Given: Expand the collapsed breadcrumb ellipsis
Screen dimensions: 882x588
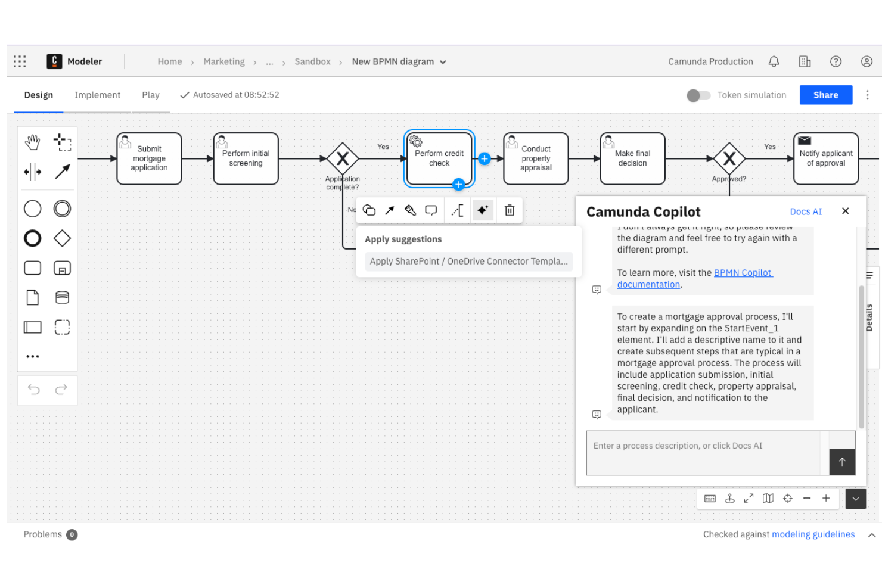Looking at the screenshot, I should [269, 61].
